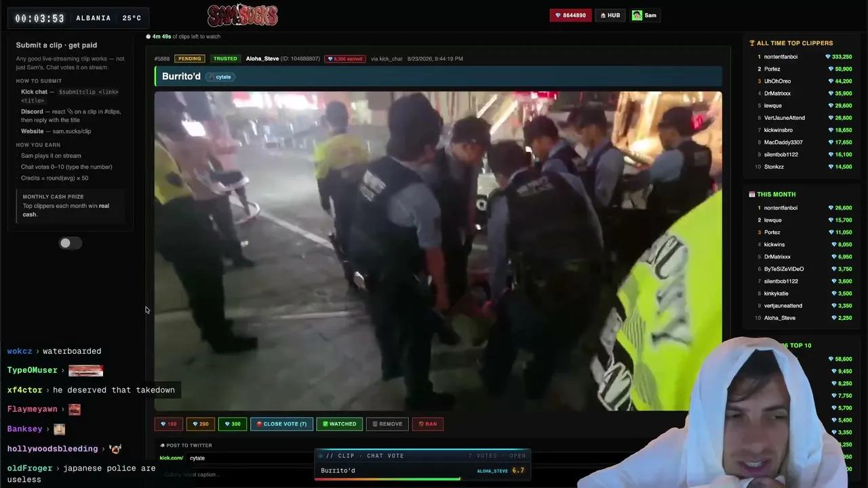Click the clip timestamp 8/23/2026
The width and height of the screenshot is (868, 488).
(435, 59)
